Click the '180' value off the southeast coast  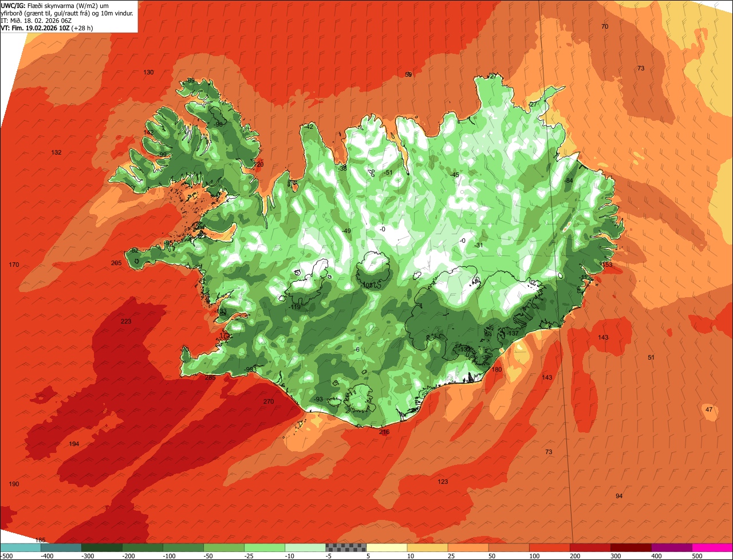[496, 370]
